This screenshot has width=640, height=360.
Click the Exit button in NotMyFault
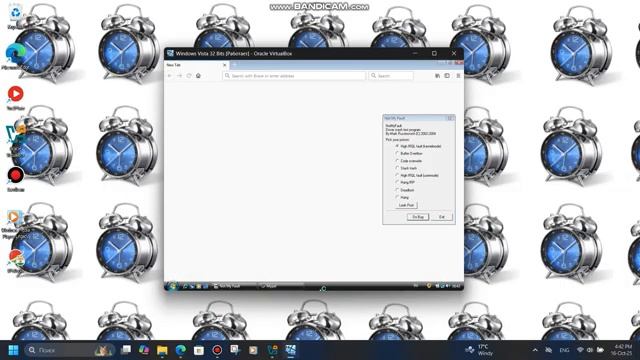(442, 217)
